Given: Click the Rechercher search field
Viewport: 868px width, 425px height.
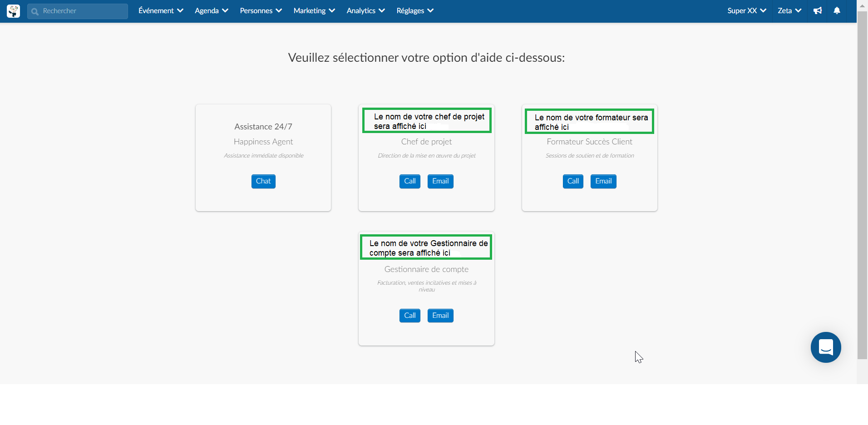Looking at the screenshot, I should pyautogui.click(x=78, y=11).
